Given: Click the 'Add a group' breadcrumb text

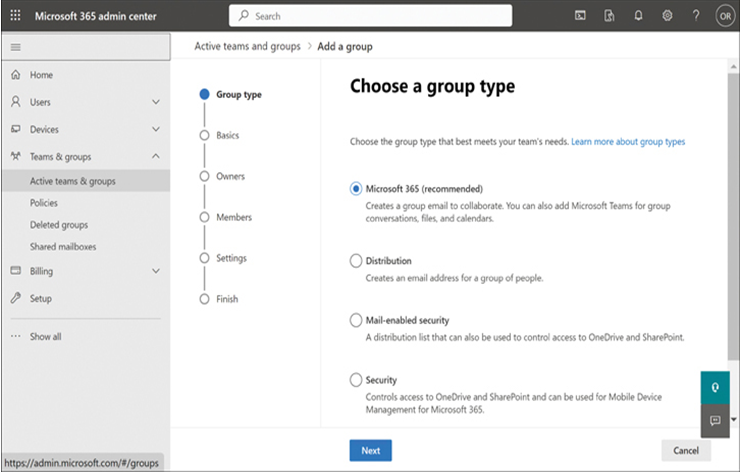Looking at the screenshot, I should click(345, 46).
